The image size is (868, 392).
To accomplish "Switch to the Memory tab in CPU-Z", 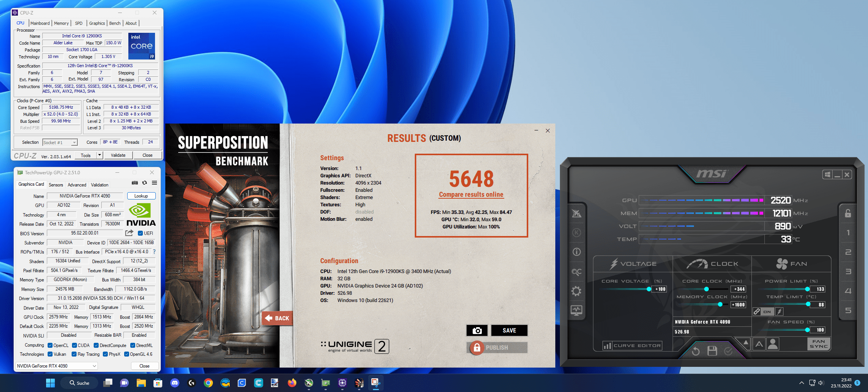I will click(61, 23).
